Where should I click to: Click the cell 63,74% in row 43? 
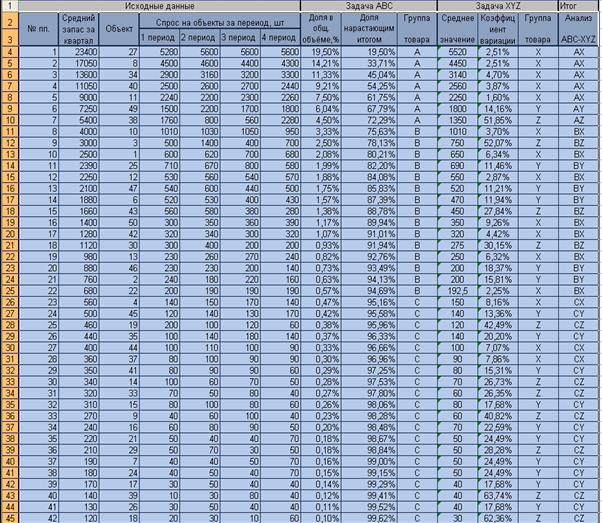point(498,496)
